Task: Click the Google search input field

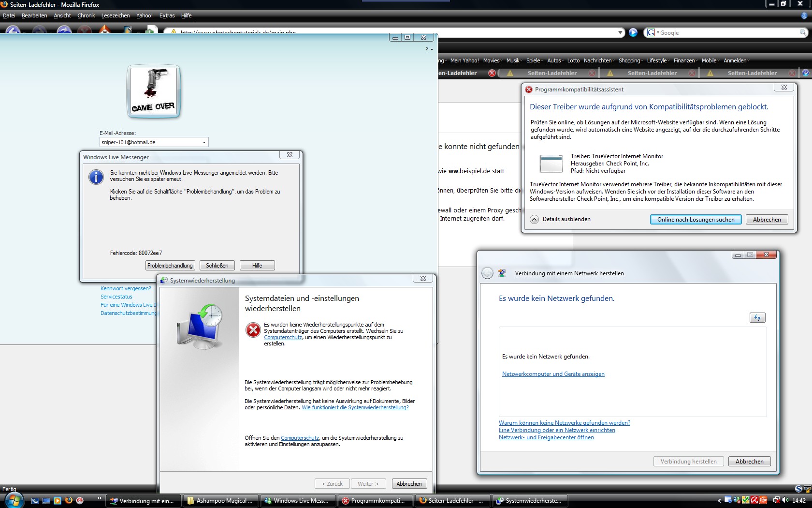Action: (x=728, y=32)
